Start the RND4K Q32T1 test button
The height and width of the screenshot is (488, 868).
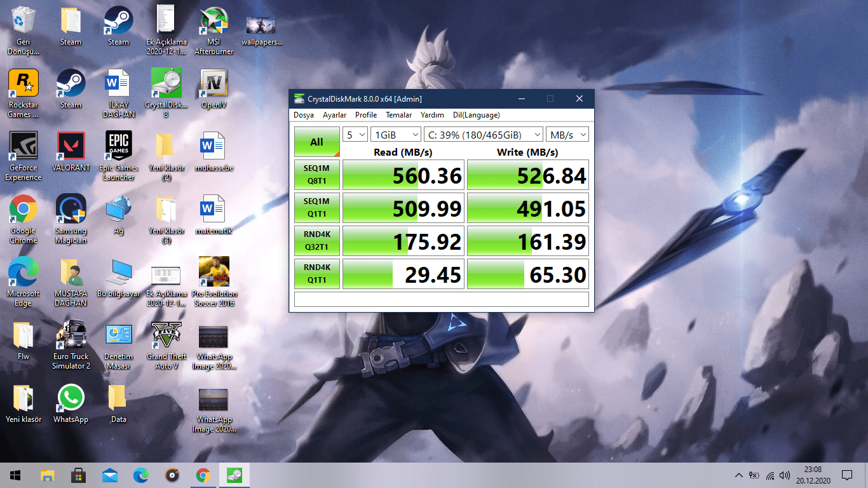click(x=317, y=241)
